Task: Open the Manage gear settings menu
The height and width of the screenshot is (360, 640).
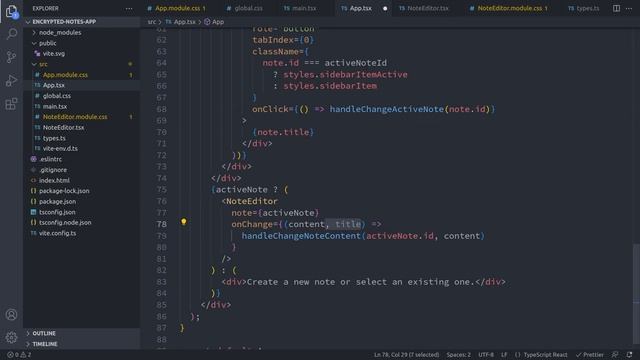Action: [11, 338]
